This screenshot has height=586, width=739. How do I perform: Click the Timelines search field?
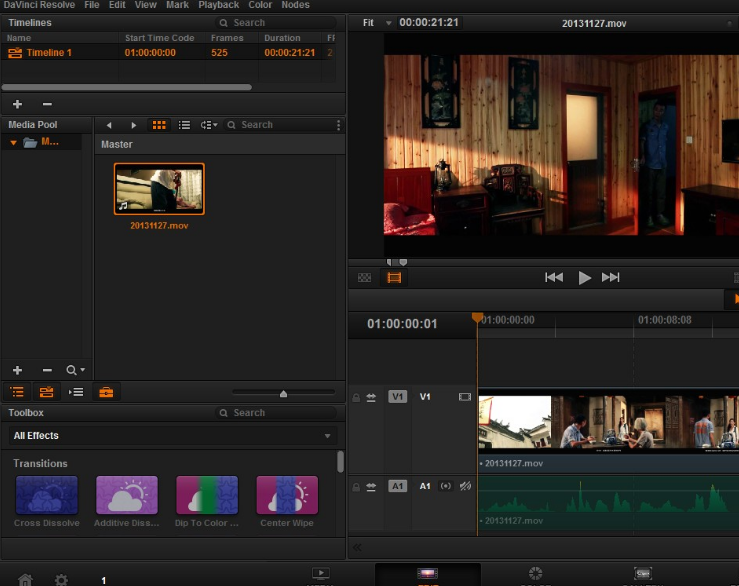276,23
